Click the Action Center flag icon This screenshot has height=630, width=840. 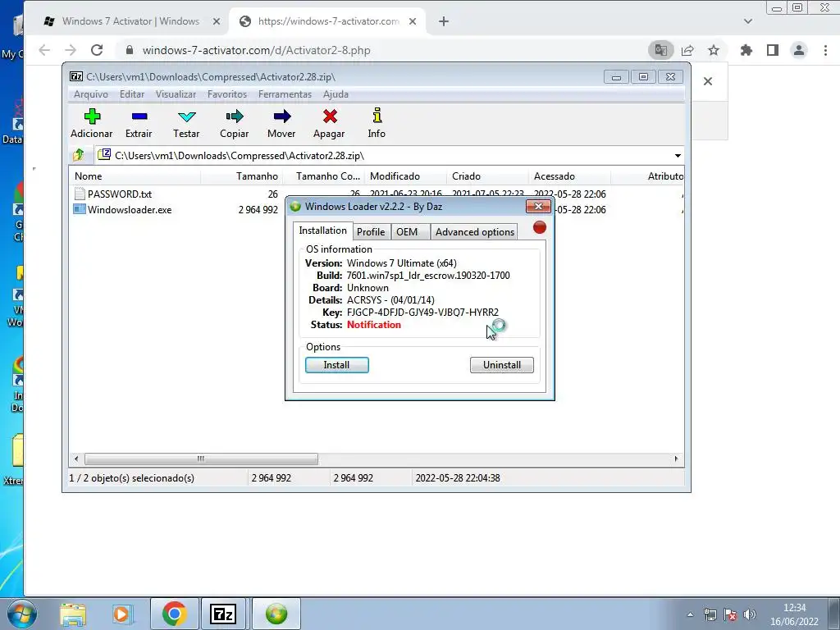coord(729,614)
